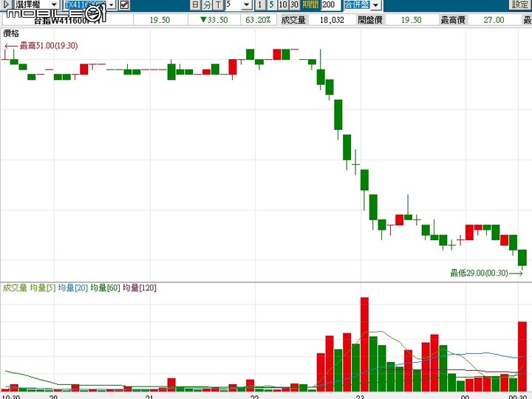
Task: Open the 合併盤 session dropdown
Action: (x=375, y=4)
